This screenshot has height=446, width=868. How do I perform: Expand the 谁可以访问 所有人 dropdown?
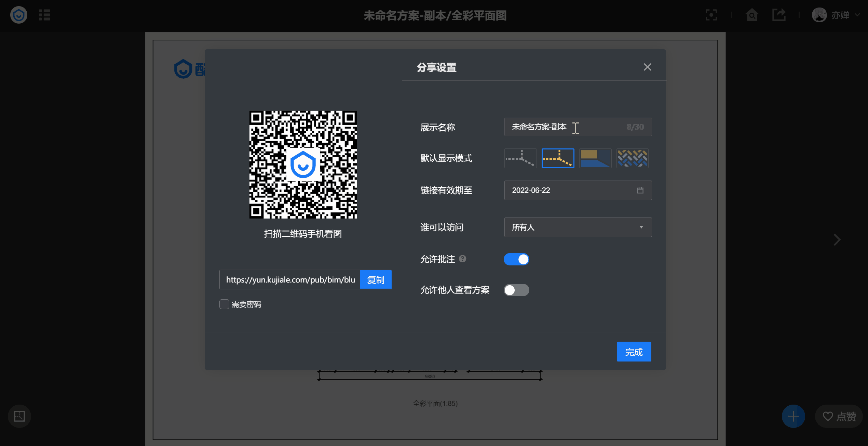click(578, 227)
